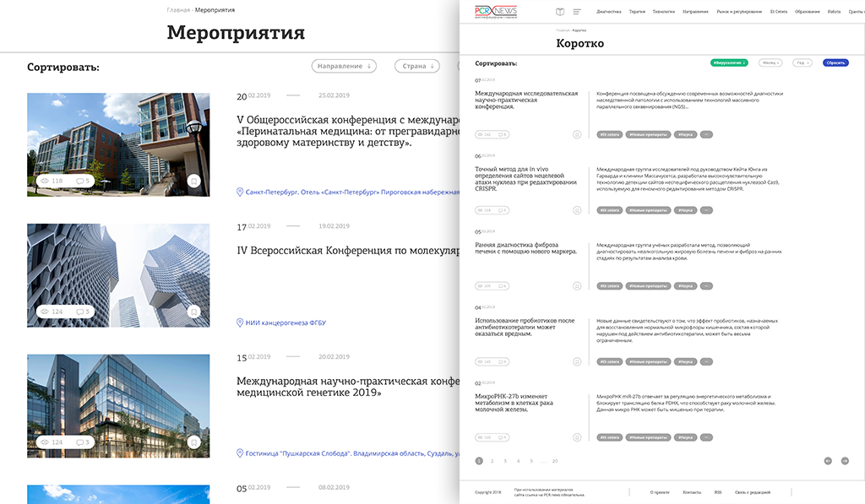Screen dimensions: 865x504
Task: Open the Точный метод для in vivo headline
Action: click(x=525, y=179)
